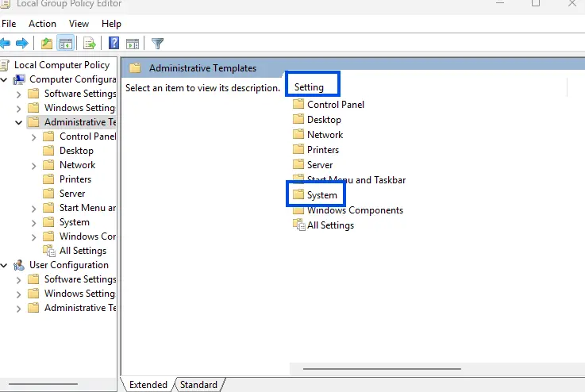Image resolution: width=585 pixels, height=392 pixels.
Task: Select User Configuration in the tree
Action: (69, 265)
